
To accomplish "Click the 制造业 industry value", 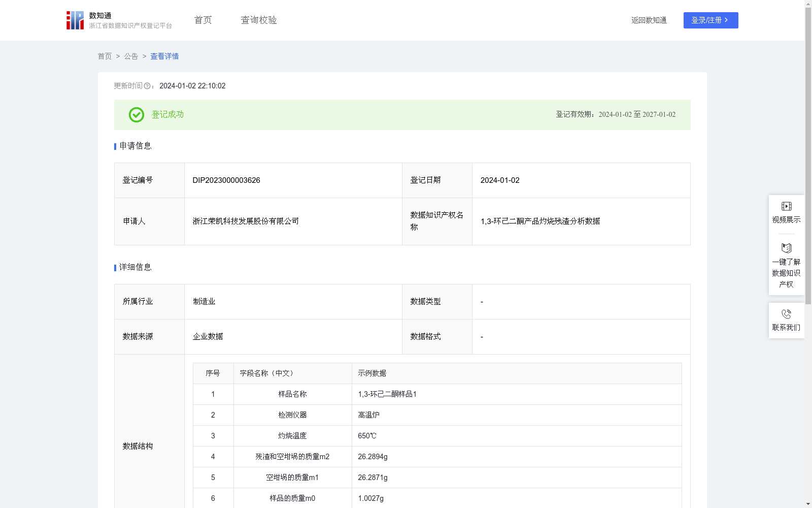I will pyautogui.click(x=204, y=302).
